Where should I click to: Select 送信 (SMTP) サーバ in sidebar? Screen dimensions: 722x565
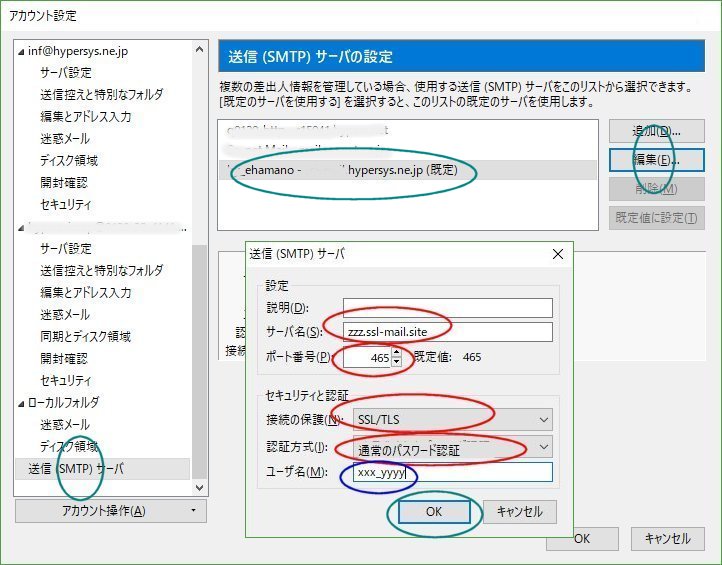tap(77, 468)
